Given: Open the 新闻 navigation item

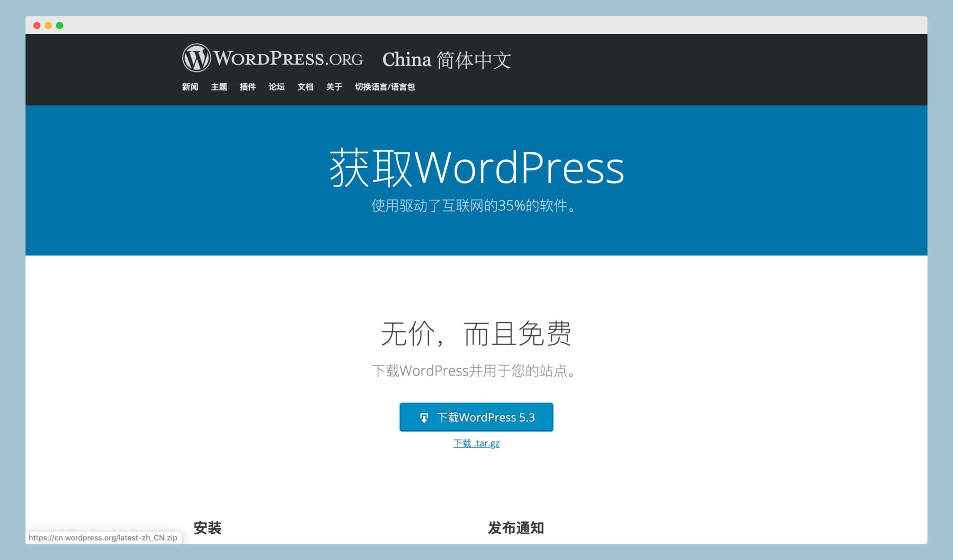Looking at the screenshot, I should pos(190,87).
